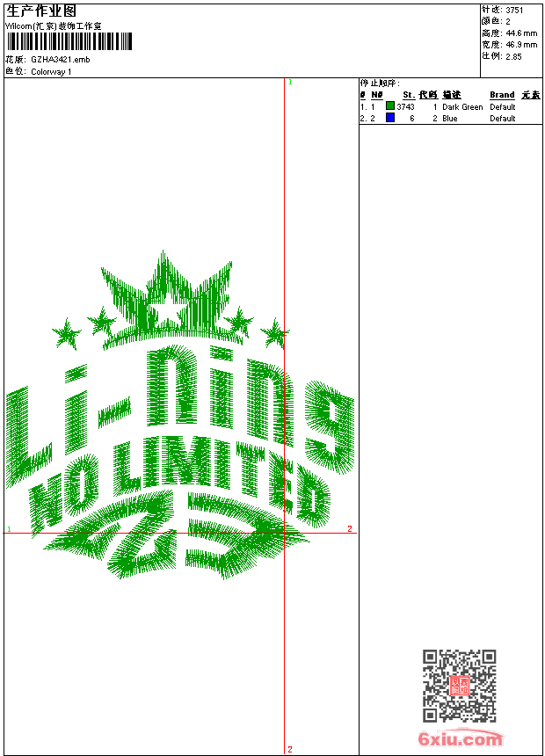Select the file name GZHA3421.emb
Screen dimensions: 545x756
[x=61, y=59]
